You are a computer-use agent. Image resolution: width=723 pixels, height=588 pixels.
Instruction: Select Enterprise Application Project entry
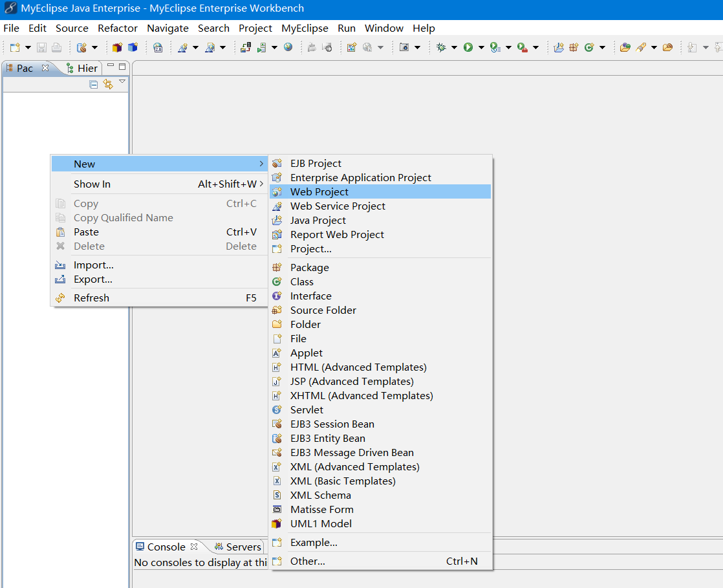coord(380,177)
